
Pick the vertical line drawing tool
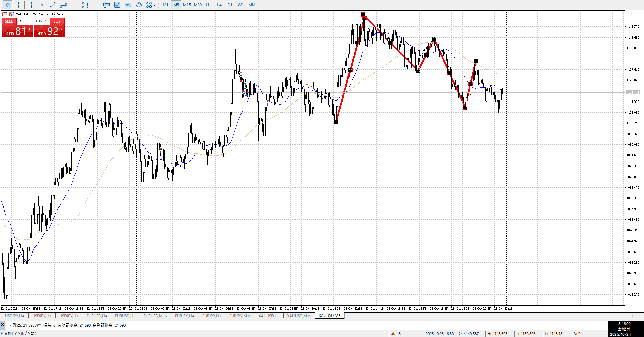tap(31, 5)
